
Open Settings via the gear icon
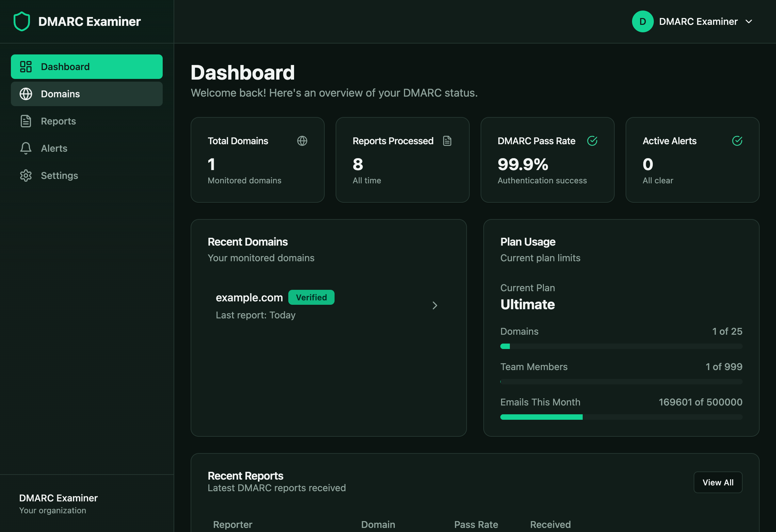[x=26, y=176]
